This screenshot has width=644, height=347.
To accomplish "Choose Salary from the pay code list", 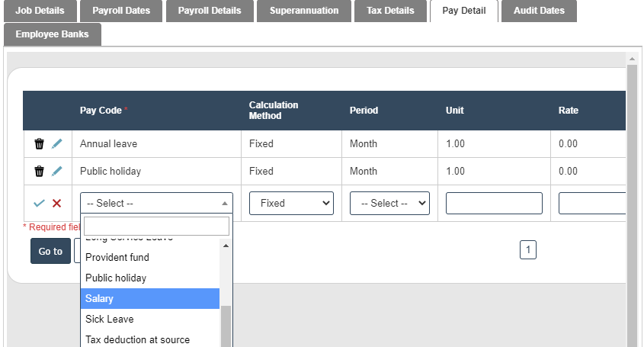I will [x=149, y=298].
